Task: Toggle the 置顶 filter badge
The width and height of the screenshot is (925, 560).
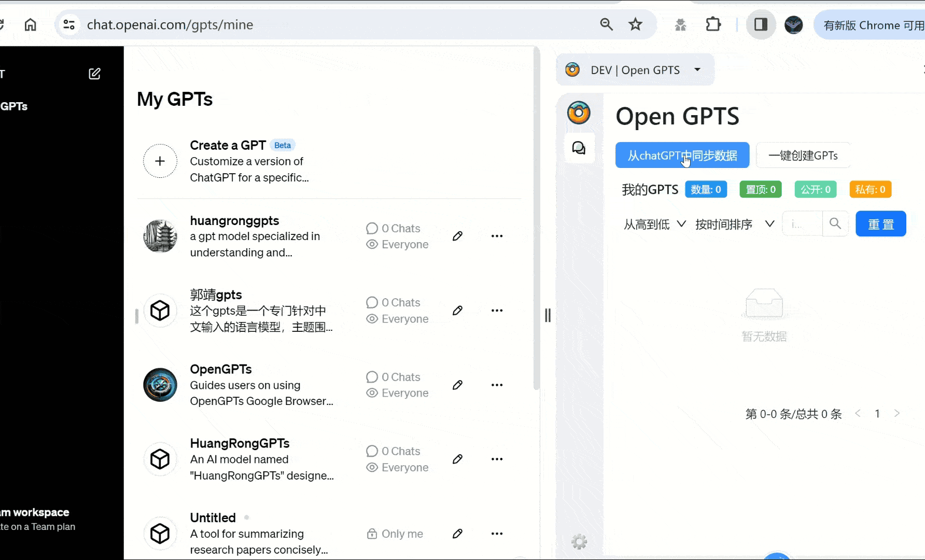Action: coord(760,189)
